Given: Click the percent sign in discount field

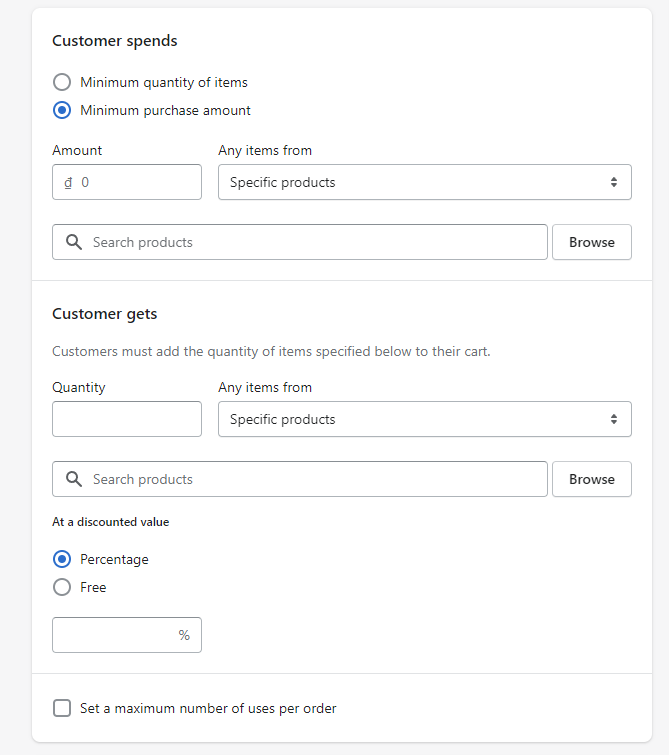Looking at the screenshot, I should pyautogui.click(x=184, y=635).
